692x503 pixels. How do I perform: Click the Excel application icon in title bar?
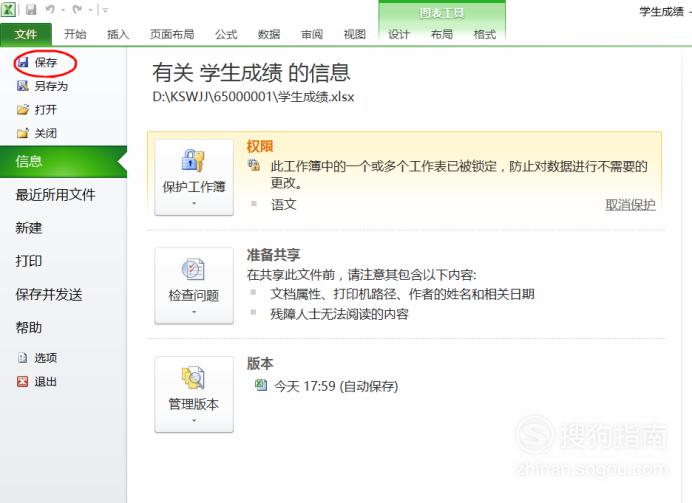9,9
